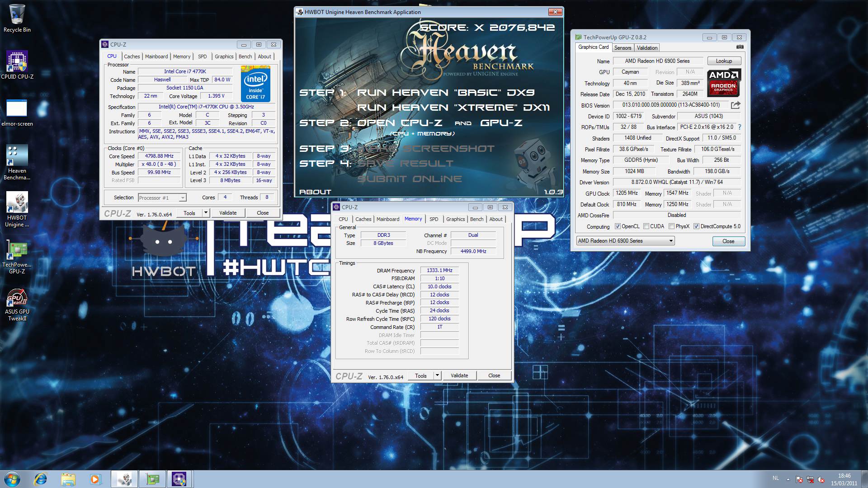This screenshot has height=488, width=868.
Task: Click the DRAM Frequency value 1333.1 MHz
Action: click(439, 270)
